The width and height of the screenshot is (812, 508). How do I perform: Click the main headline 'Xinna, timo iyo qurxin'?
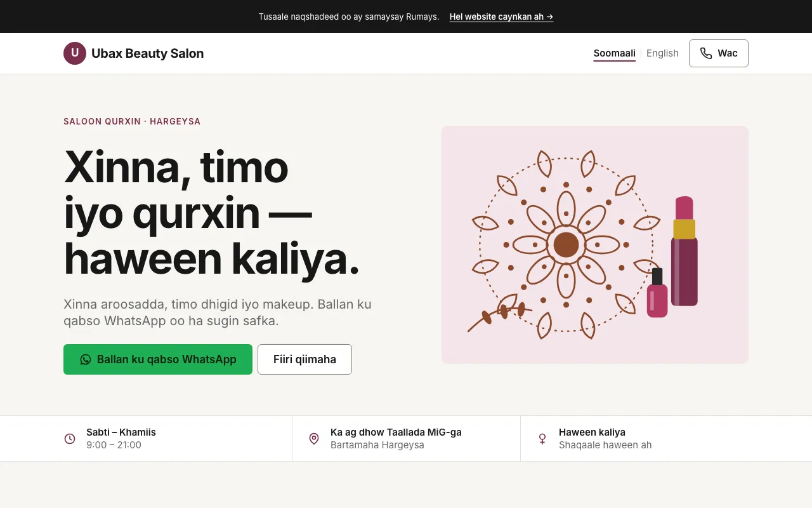click(x=212, y=213)
